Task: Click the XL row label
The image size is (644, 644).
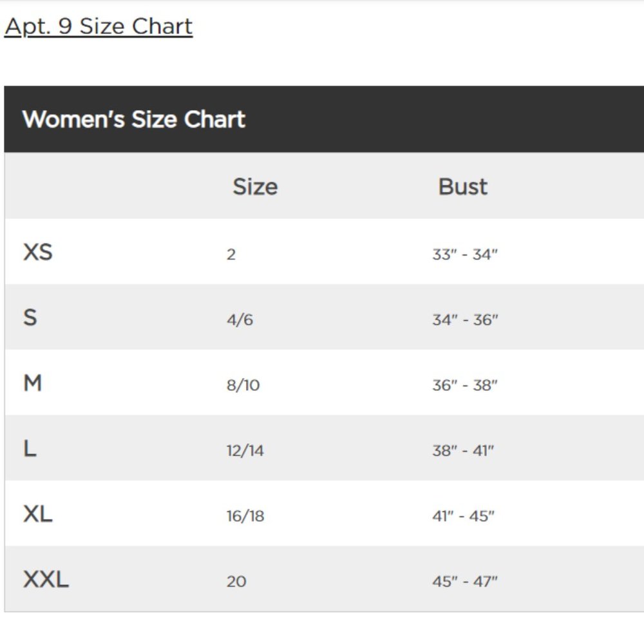Action: coord(38,514)
